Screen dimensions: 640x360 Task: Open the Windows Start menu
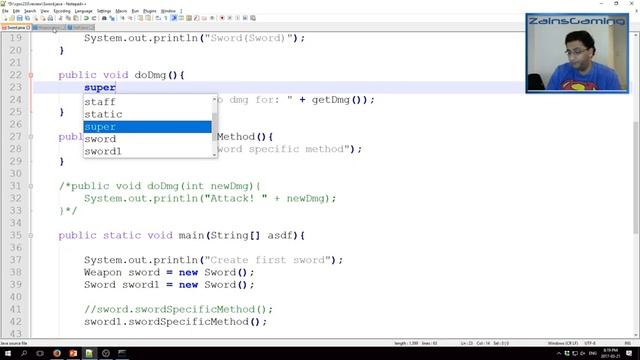(8, 353)
